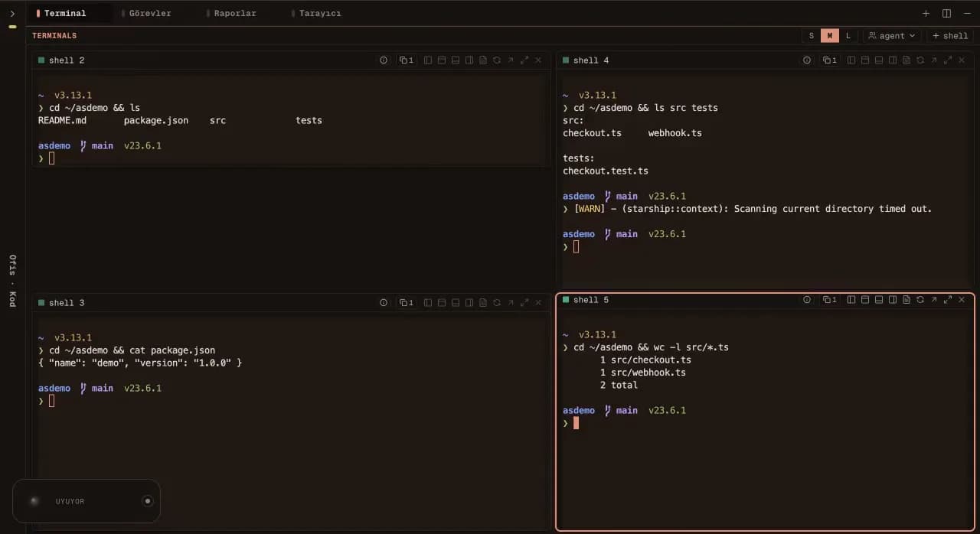
Task: Click the copy count icon in shell 3
Action: click(407, 303)
